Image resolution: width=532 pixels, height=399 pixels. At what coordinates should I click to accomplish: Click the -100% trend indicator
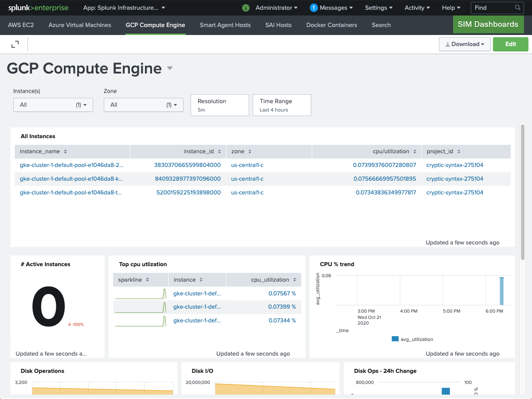click(76, 325)
